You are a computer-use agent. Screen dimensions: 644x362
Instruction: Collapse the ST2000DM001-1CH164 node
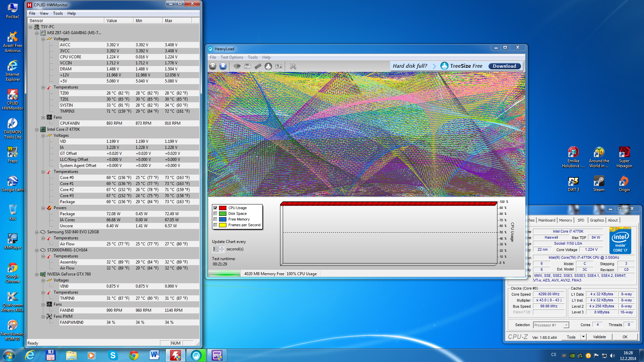(37, 250)
